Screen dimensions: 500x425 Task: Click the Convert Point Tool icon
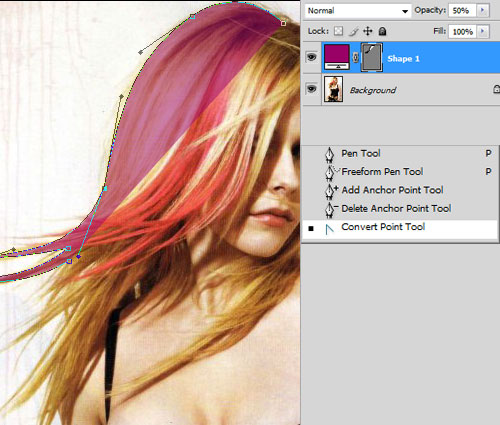tap(329, 229)
